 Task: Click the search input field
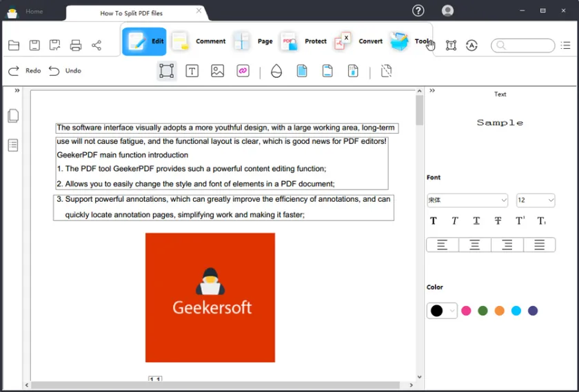pyautogui.click(x=529, y=45)
